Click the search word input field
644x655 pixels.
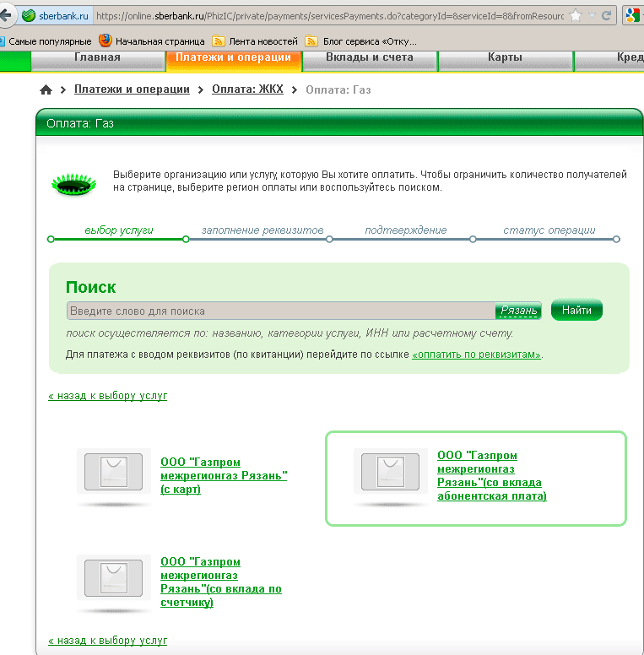(279, 311)
